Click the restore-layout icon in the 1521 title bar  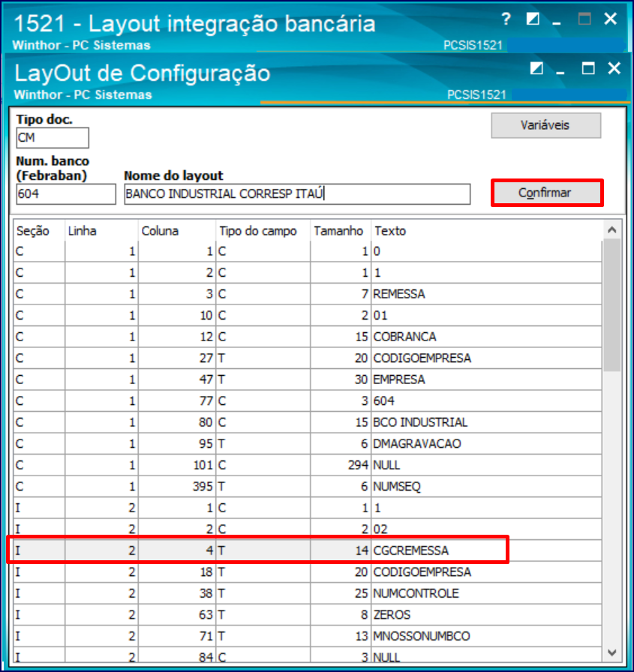[x=533, y=19]
